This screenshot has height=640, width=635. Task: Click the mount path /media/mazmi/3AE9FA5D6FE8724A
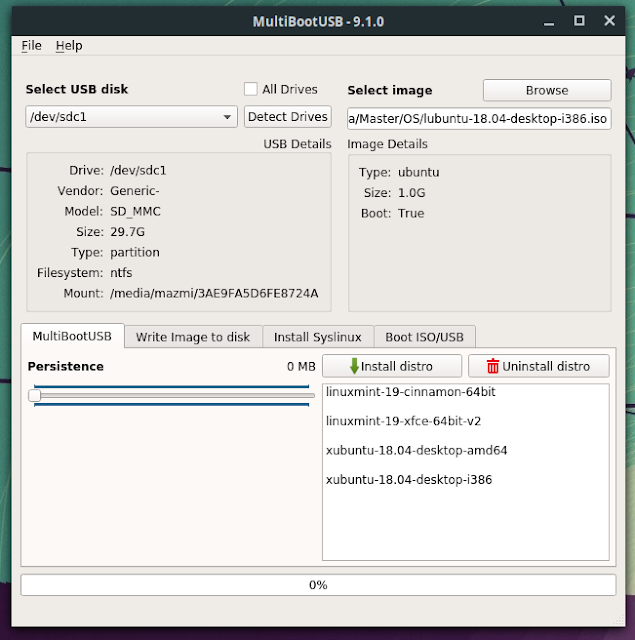pos(214,293)
